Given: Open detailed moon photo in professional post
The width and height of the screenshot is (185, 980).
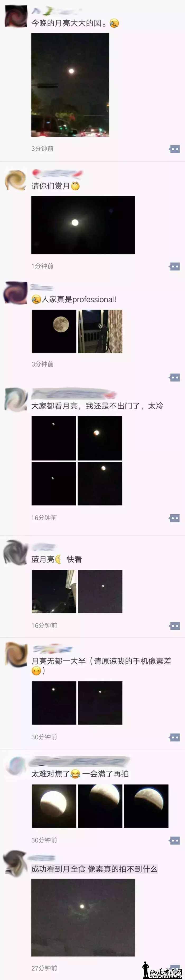Looking at the screenshot, I should (x=54, y=331).
